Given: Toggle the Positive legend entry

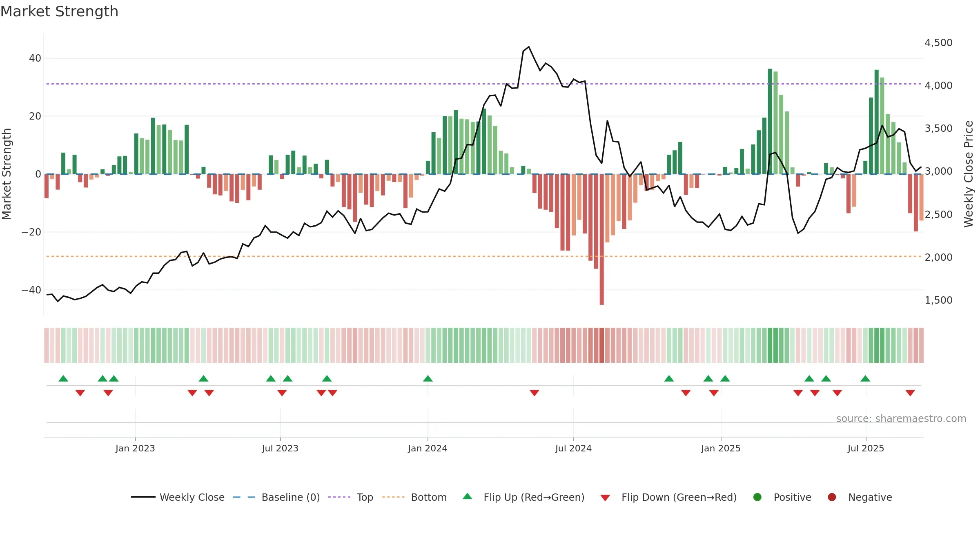Looking at the screenshot, I should click(x=782, y=497).
